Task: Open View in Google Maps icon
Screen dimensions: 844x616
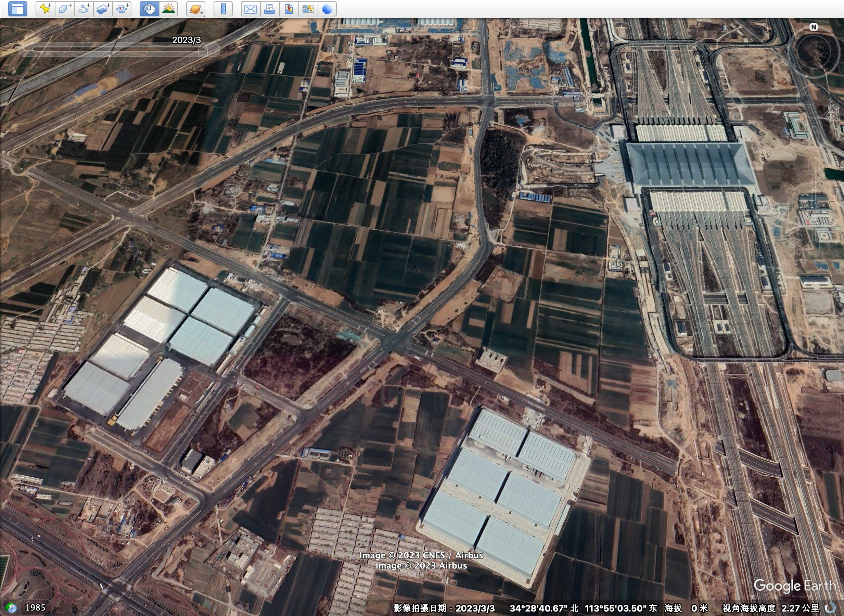Action: pos(308,9)
